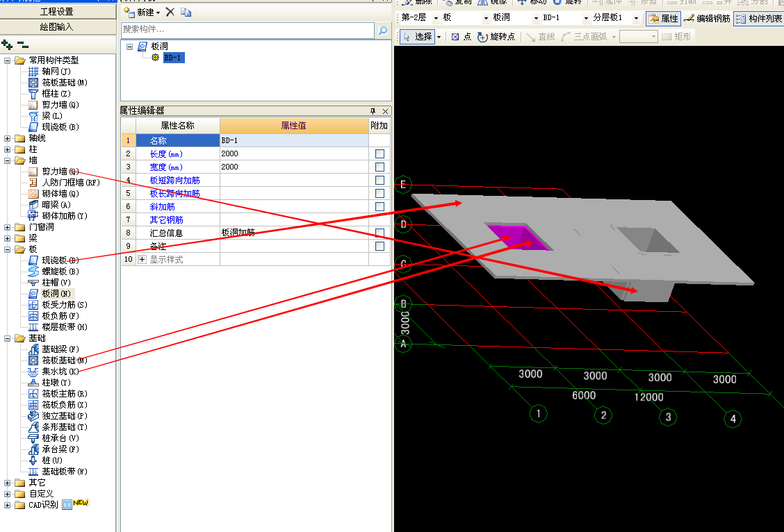Screen dimensions: 784x532
Task: Choose the 梁 (L) beam item
Action: click(x=45, y=116)
